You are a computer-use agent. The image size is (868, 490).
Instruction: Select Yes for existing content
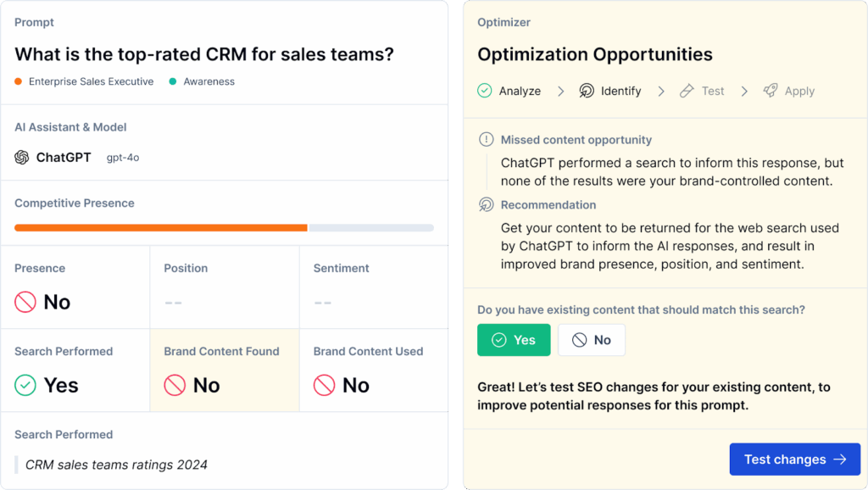click(x=514, y=340)
